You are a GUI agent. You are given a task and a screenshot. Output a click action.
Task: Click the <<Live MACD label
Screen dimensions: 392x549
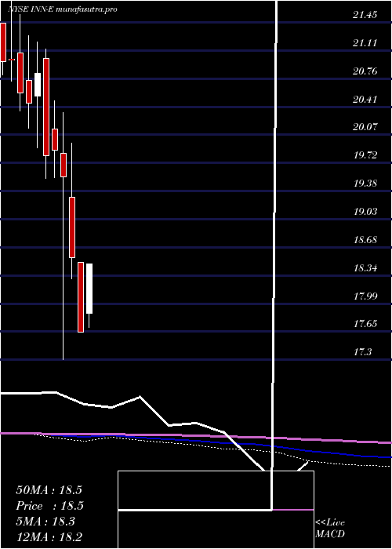point(330,529)
